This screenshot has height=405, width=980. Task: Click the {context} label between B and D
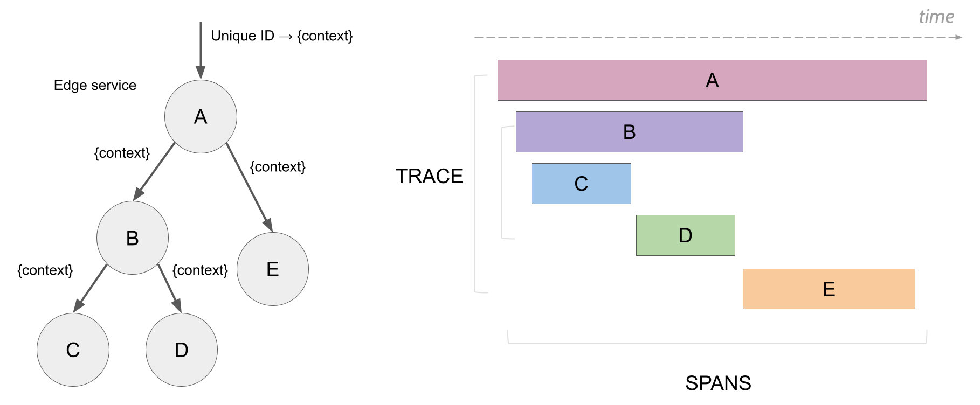click(200, 270)
